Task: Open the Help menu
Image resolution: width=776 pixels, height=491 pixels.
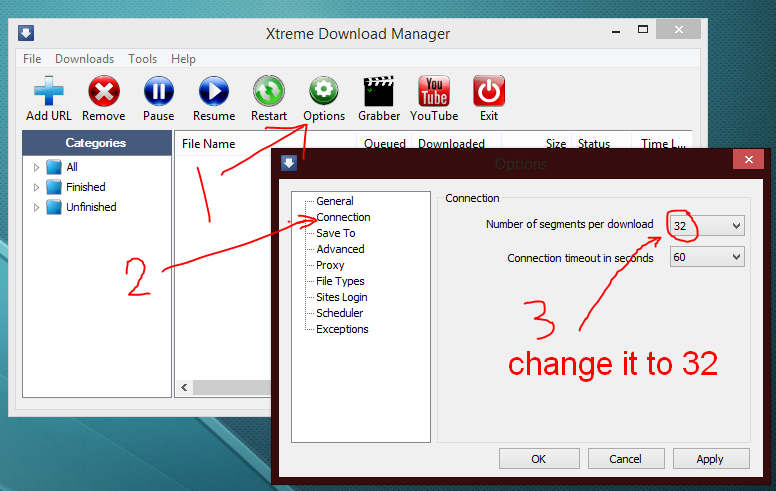Action: tap(184, 59)
